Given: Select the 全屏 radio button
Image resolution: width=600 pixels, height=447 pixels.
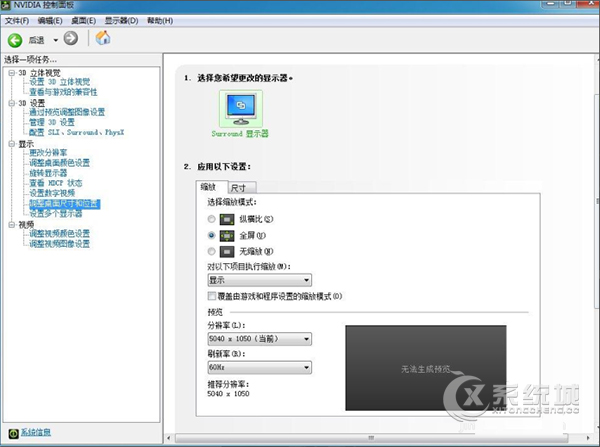Looking at the screenshot, I should (x=211, y=235).
